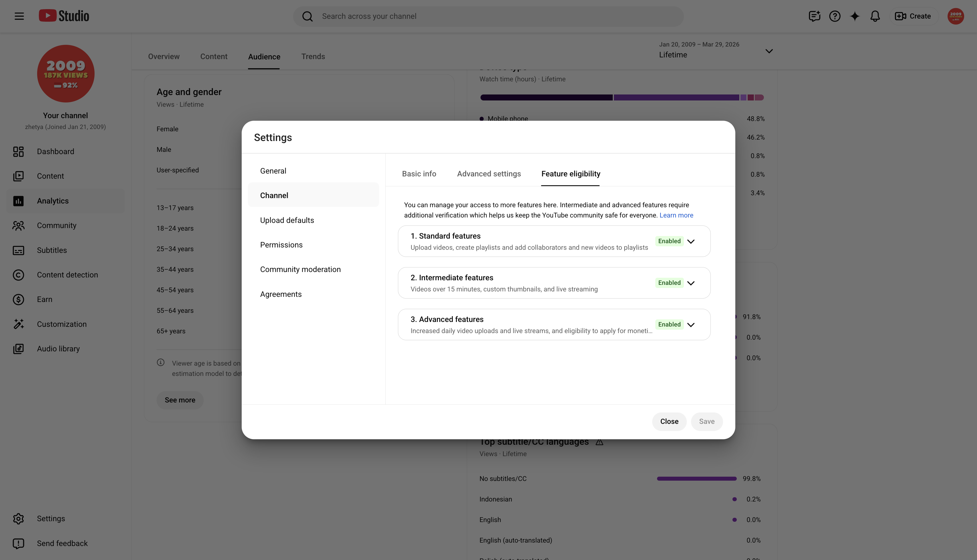Viewport: 977px width, 560px height.
Task: Open the Earn dollar icon
Action: pos(19,300)
